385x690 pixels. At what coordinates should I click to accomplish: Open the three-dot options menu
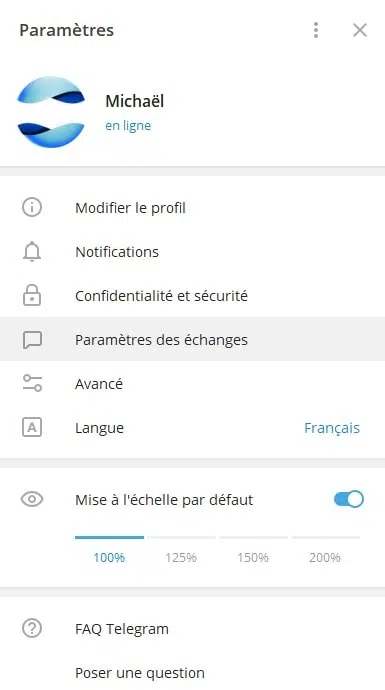point(315,30)
